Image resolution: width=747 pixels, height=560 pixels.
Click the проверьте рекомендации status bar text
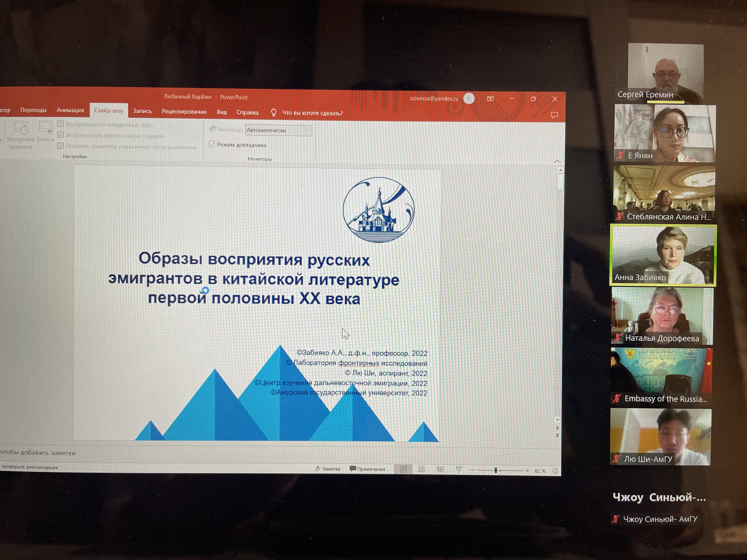tap(30, 467)
